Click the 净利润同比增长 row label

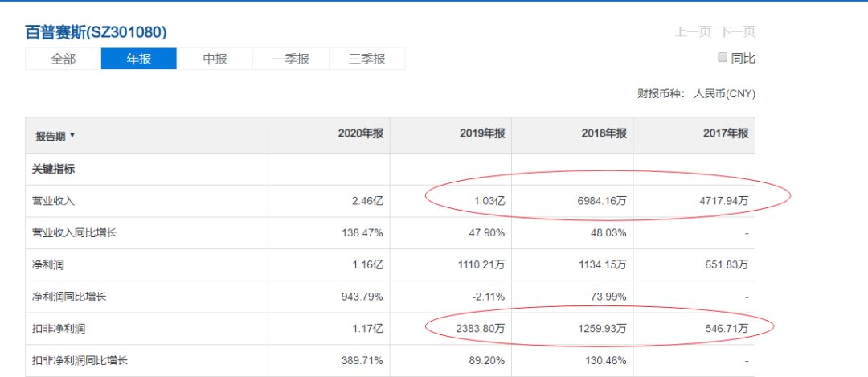69,297
